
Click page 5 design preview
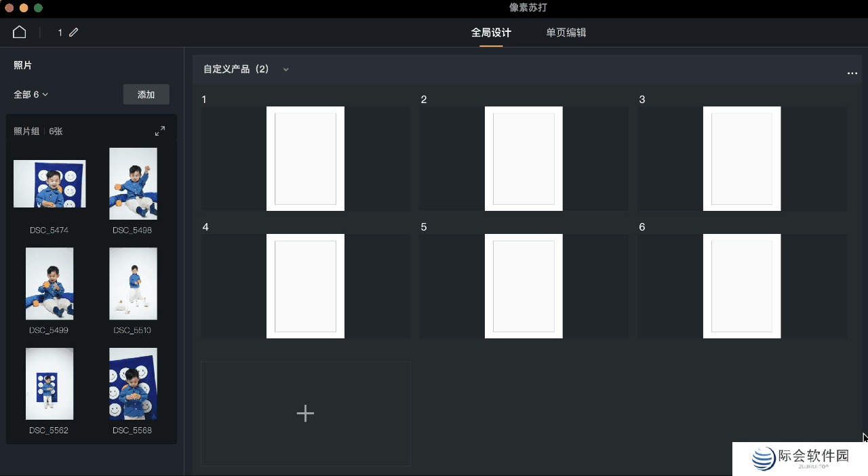point(524,285)
